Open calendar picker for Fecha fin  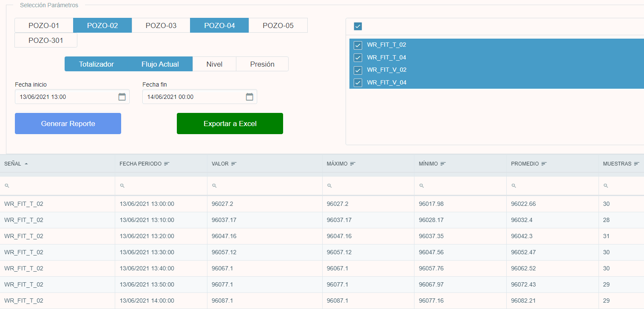pyautogui.click(x=250, y=97)
